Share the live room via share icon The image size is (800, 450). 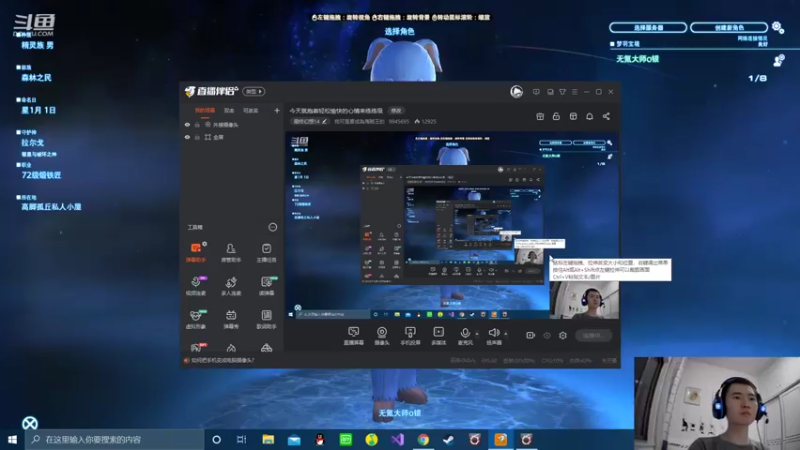click(x=606, y=116)
